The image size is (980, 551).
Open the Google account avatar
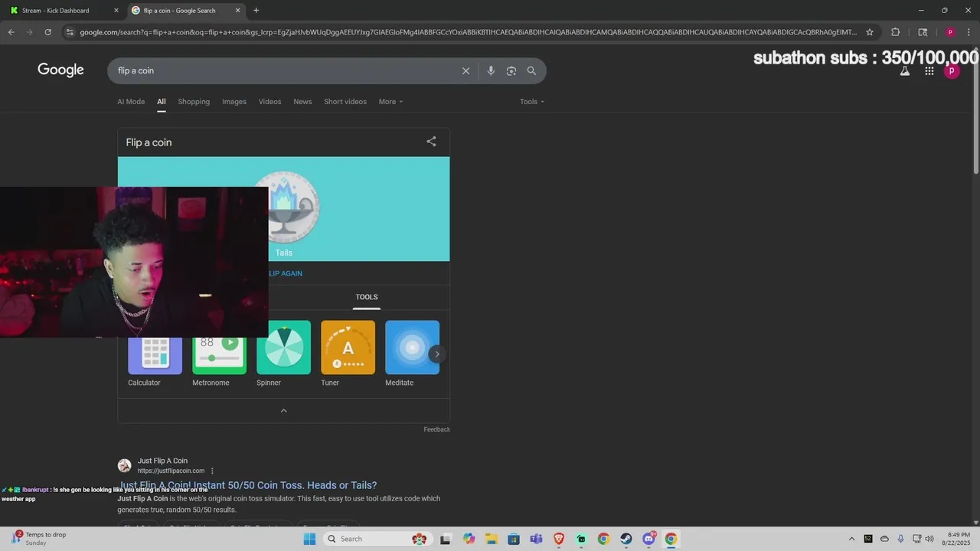952,71
